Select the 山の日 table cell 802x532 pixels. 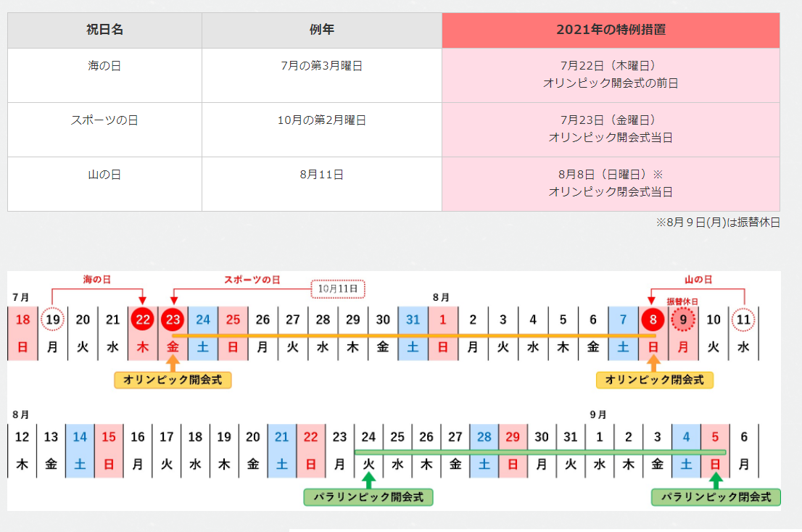(x=104, y=183)
